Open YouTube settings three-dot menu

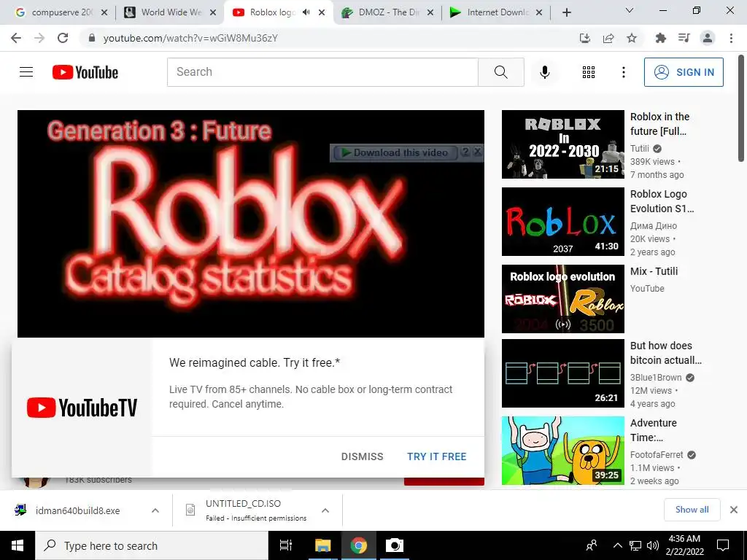click(623, 72)
